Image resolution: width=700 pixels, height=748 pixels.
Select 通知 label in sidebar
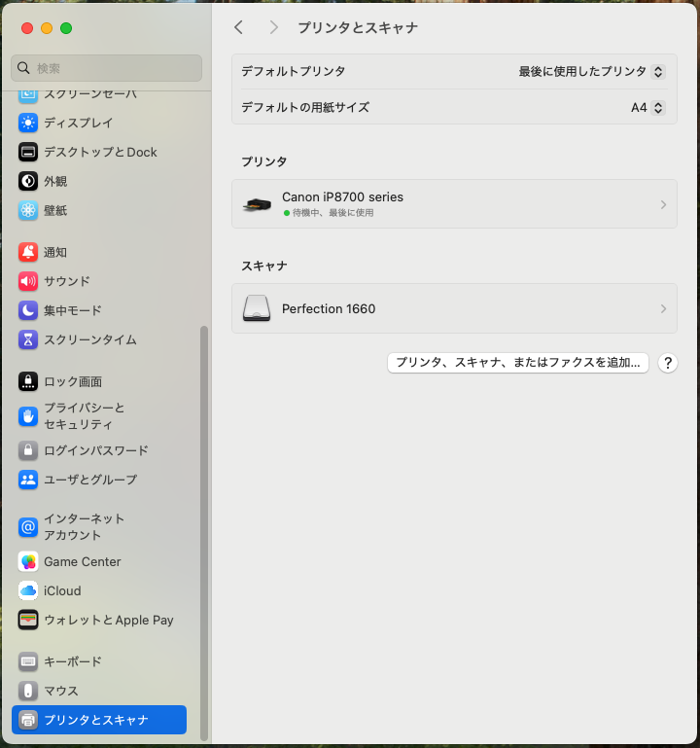(55, 252)
